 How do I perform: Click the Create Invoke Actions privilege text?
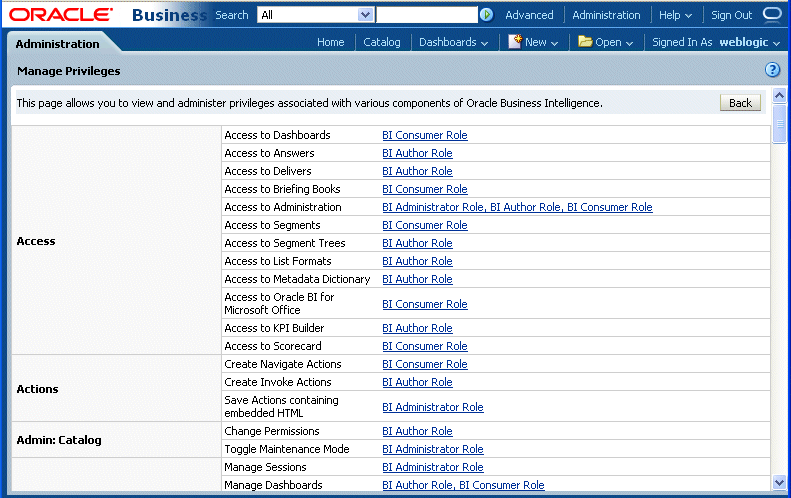(x=278, y=382)
